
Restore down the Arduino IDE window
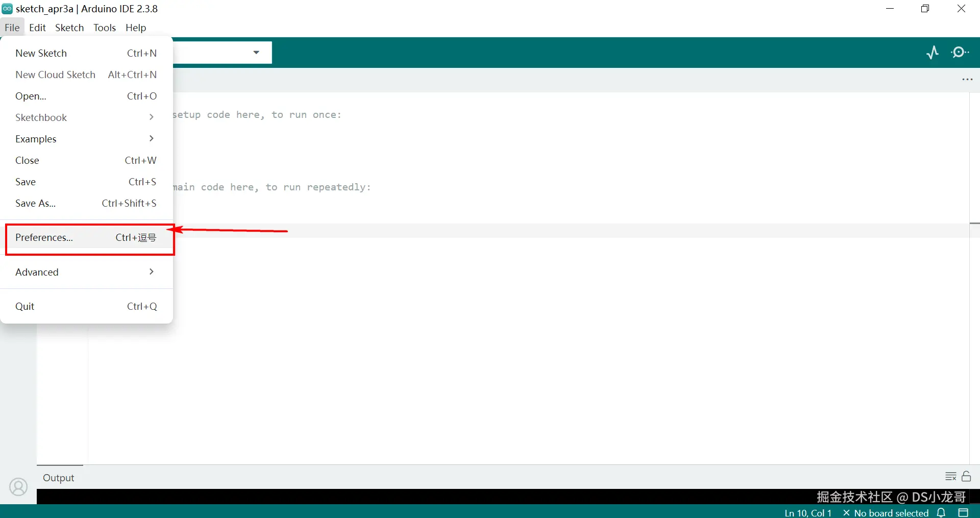(x=925, y=9)
